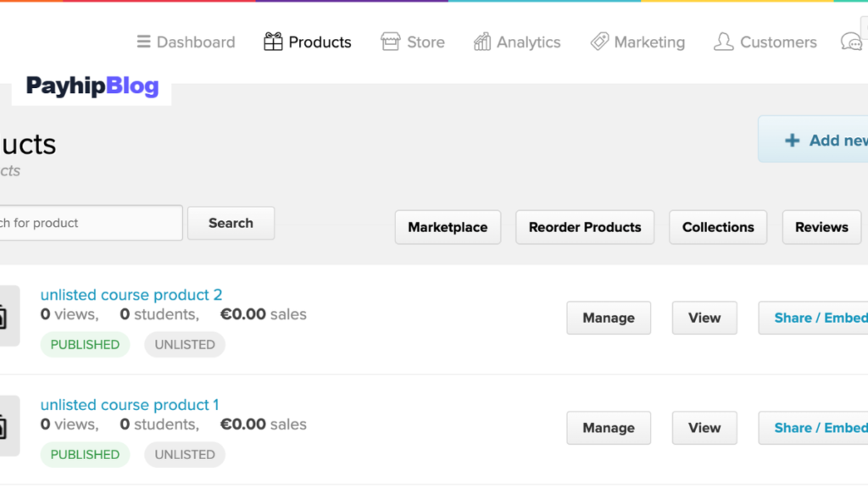This screenshot has height=488, width=868.
Task: Click 0 views of course product 1
Action: pyautogui.click(x=70, y=424)
